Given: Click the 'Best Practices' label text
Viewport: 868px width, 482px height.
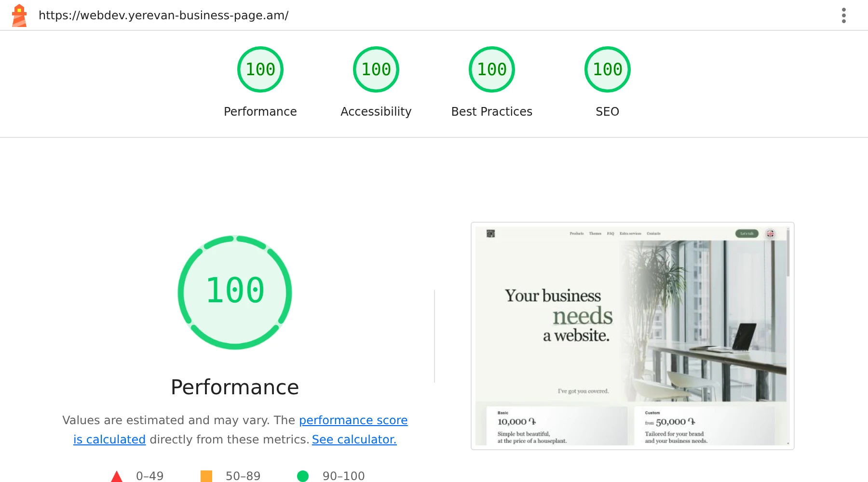Looking at the screenshot, I should 492,112.
